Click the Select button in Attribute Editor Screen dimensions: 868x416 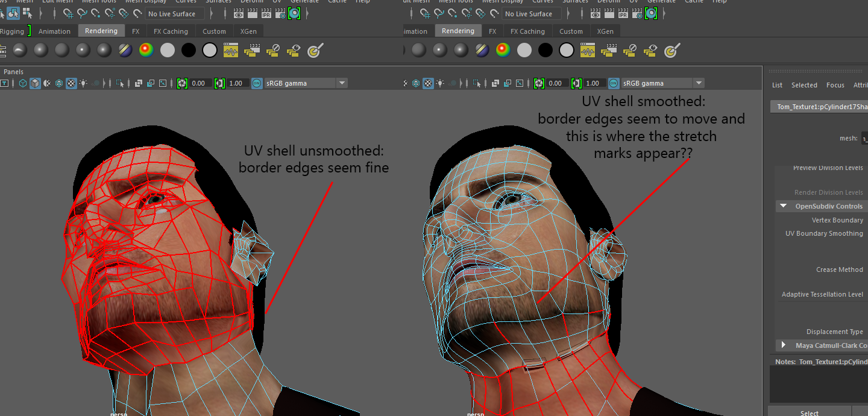click(x=809, y=412)
